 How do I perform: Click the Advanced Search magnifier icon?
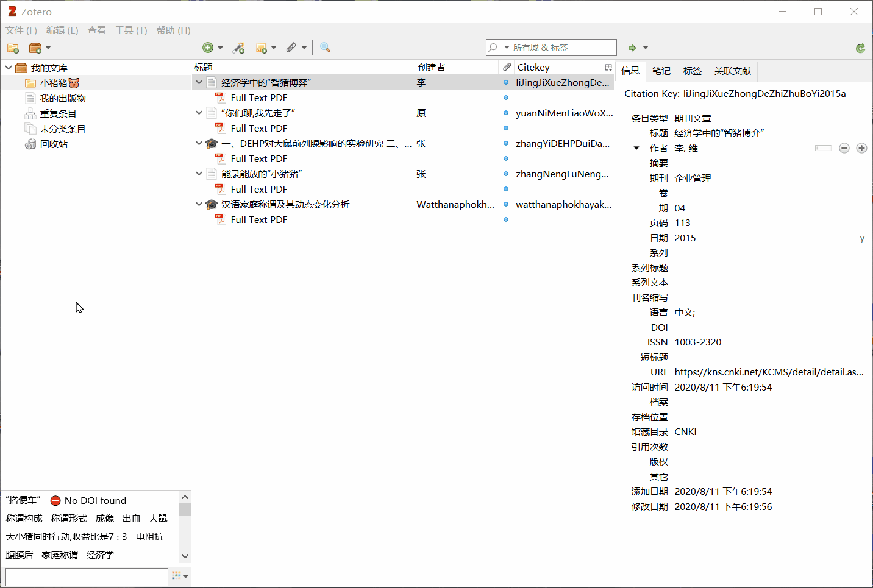click(x=325, y=48)
